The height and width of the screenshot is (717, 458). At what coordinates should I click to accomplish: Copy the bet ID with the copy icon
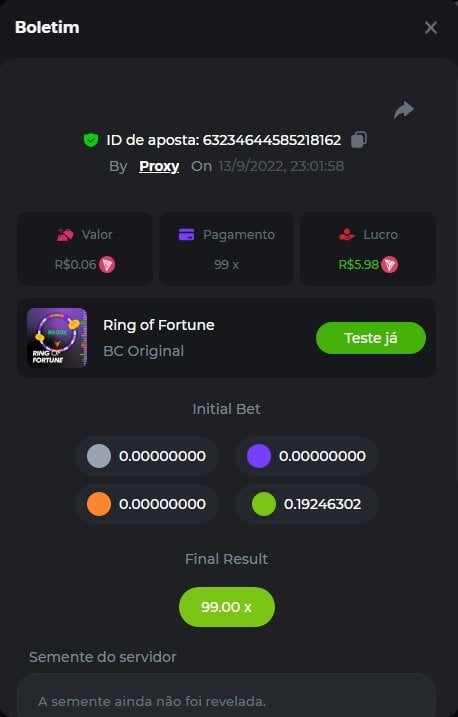point(359,139)
